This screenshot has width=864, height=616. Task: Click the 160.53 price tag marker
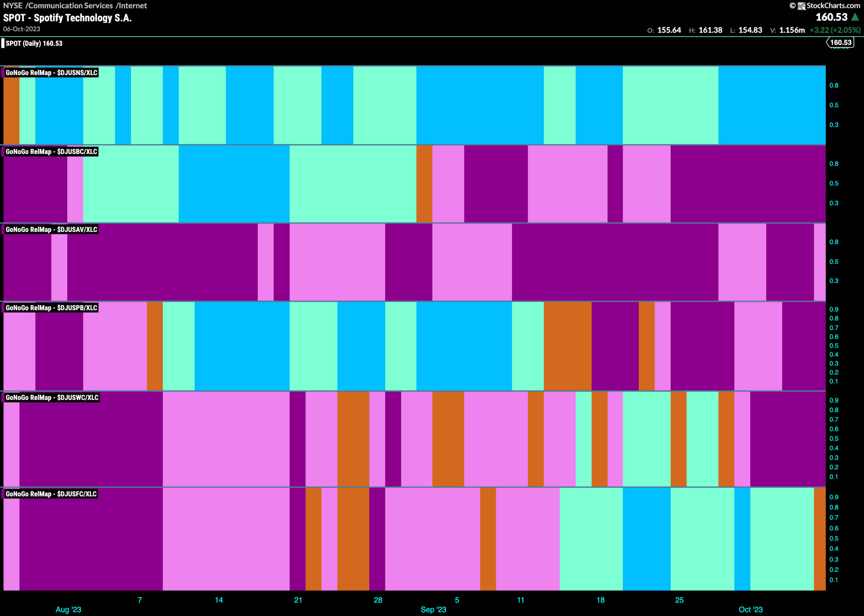(840, 42)
